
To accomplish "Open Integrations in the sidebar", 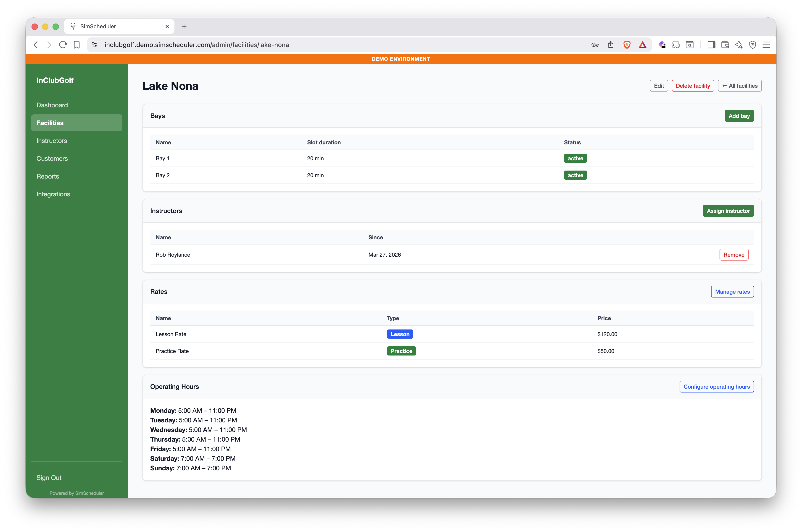I will 53,194.
